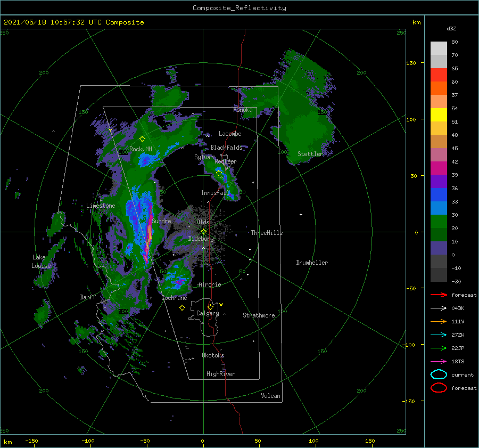The image size is (479, 448).
Task: Click the 80 dBZ light gray swatch
Action: 439,48
